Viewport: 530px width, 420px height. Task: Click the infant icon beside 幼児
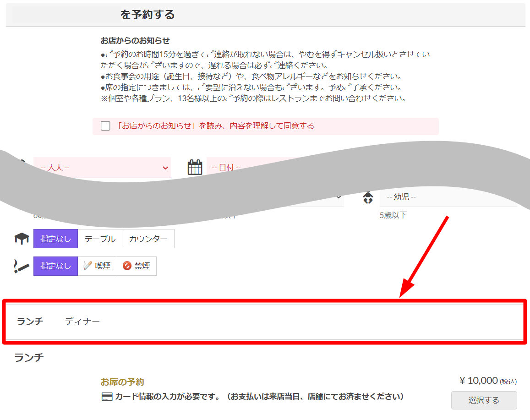(368, 198)
